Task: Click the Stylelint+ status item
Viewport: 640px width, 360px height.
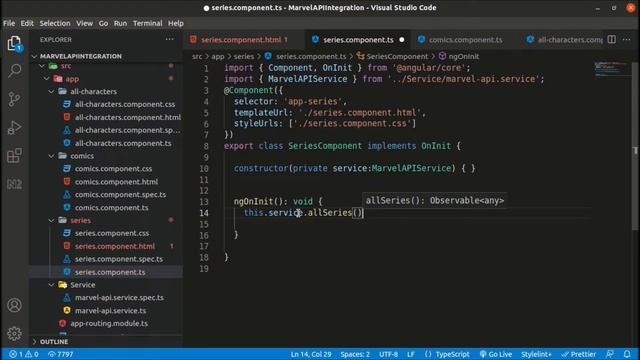Action: pyautogui.click(x=536, y=354)
